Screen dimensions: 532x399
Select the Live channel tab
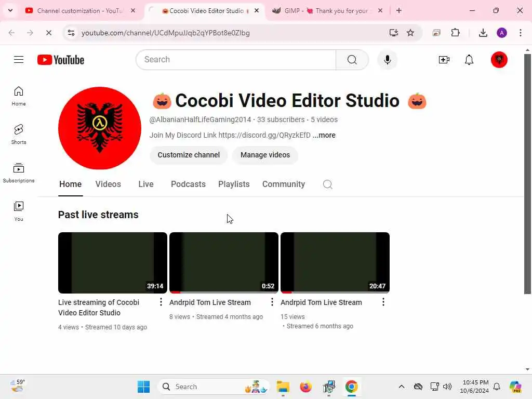(146, 184)
